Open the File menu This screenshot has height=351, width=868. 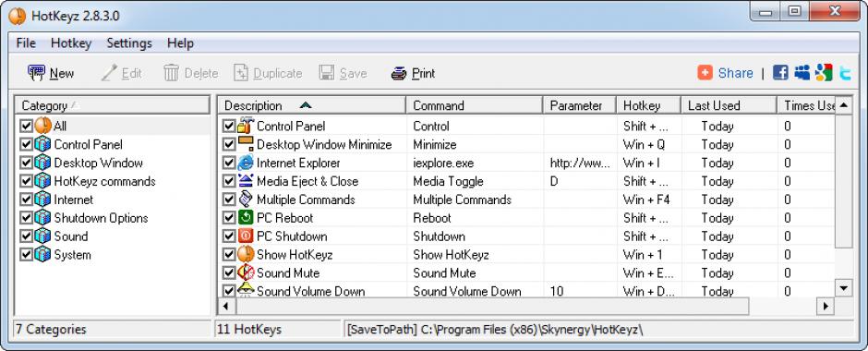click(x=26, y=43)
